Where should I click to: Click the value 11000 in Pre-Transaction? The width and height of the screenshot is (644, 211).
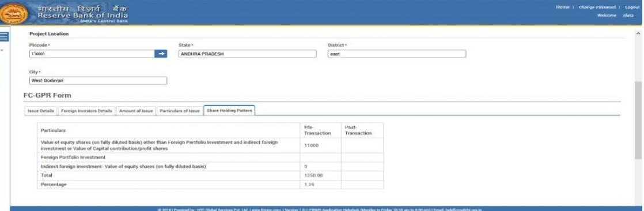(311, 146)
